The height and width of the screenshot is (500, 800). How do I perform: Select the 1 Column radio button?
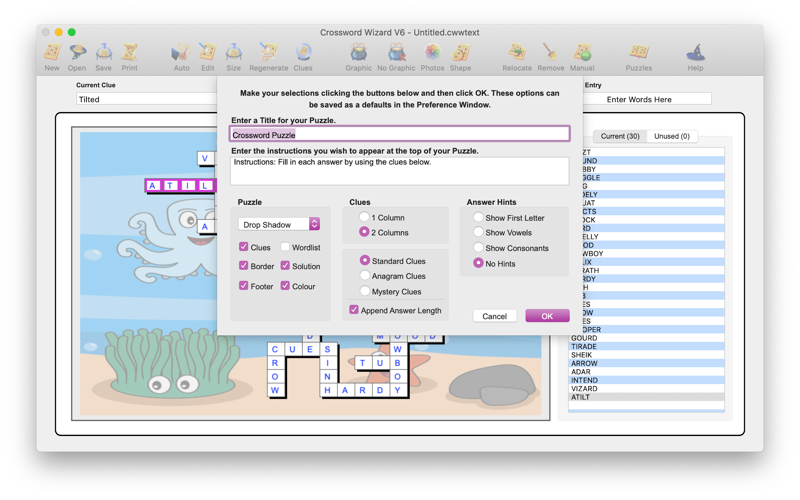(x=364, y=217)
